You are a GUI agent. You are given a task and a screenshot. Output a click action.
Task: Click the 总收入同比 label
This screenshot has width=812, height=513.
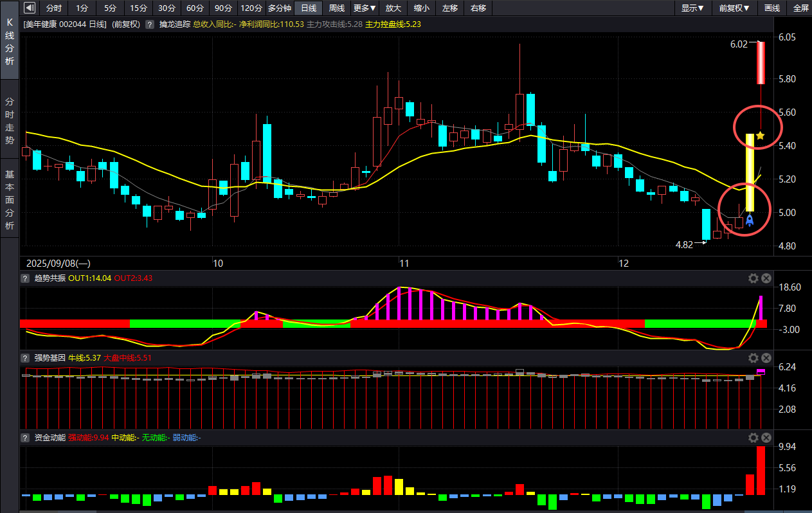(x=215, y=24)
